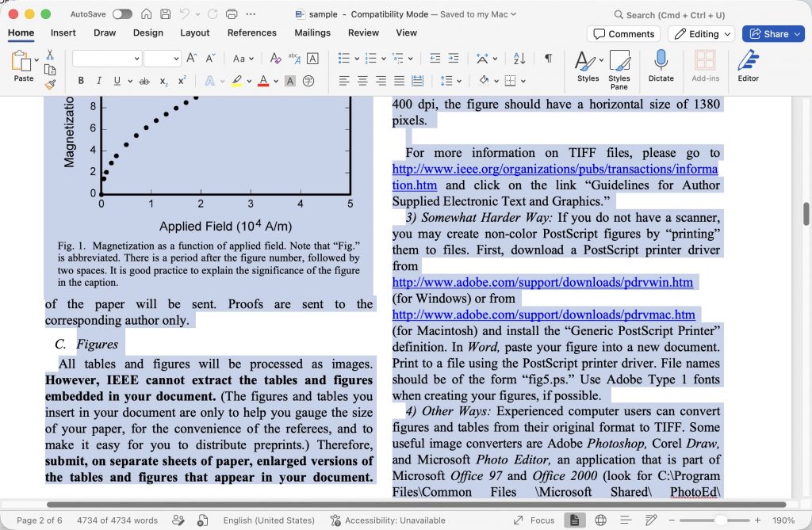Align text to the right
The image size is (812, 530).
tap(381, 82)
